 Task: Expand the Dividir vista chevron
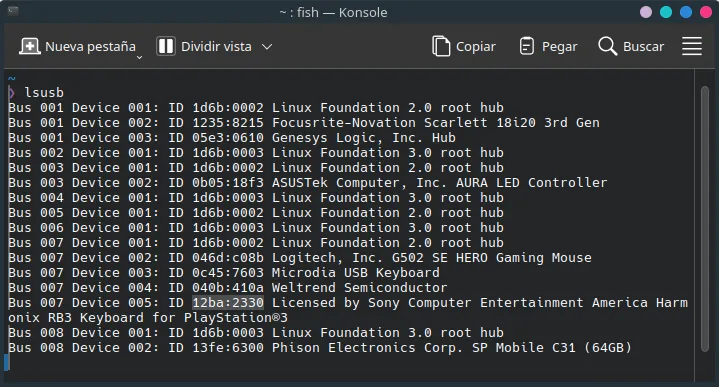[267, 47]
